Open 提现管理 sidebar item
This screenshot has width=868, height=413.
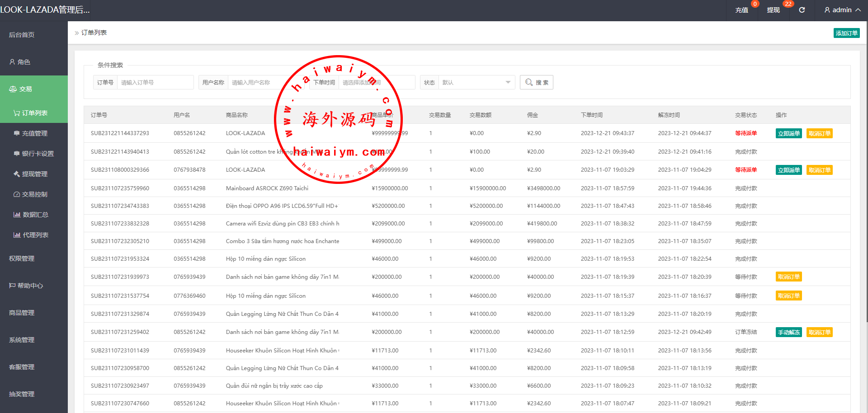pyautogui.click(x=34, y=174)
